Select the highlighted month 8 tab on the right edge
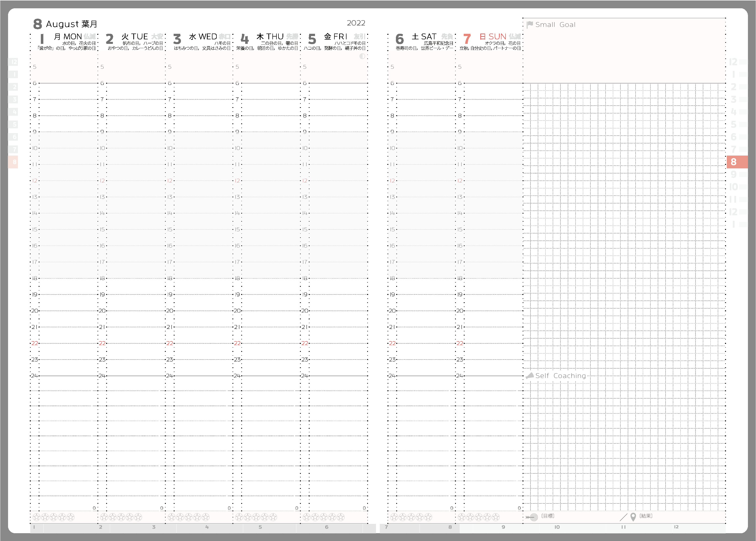The image size is (756, 541). tap(737, 162)
